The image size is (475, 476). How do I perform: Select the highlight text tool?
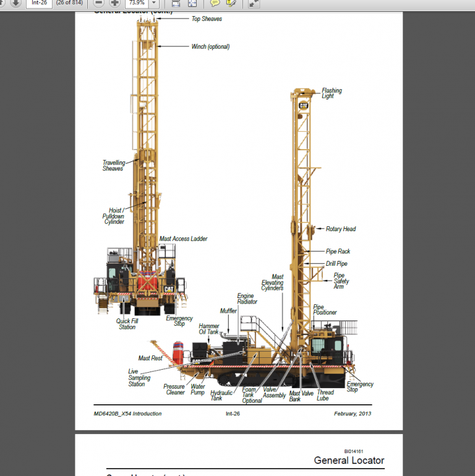pos(231,3)
